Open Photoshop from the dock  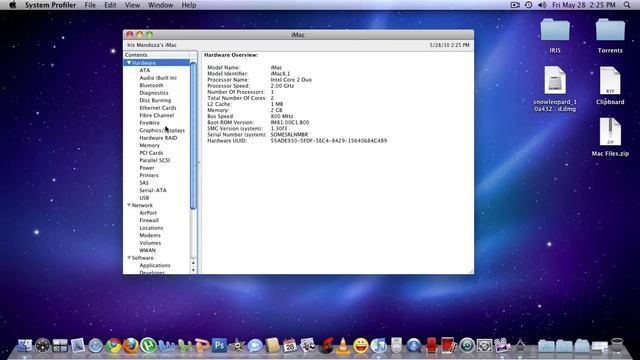tap(219, 345)
